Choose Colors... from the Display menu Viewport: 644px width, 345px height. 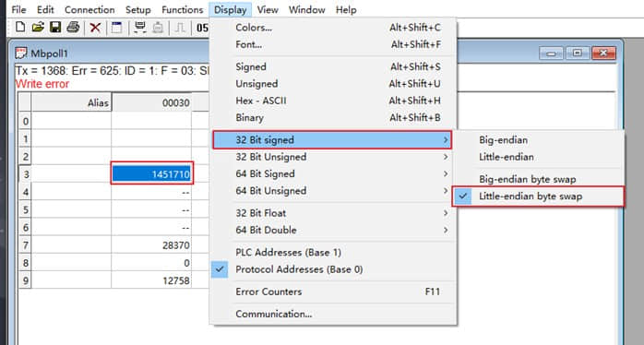(x=333, y=28)
